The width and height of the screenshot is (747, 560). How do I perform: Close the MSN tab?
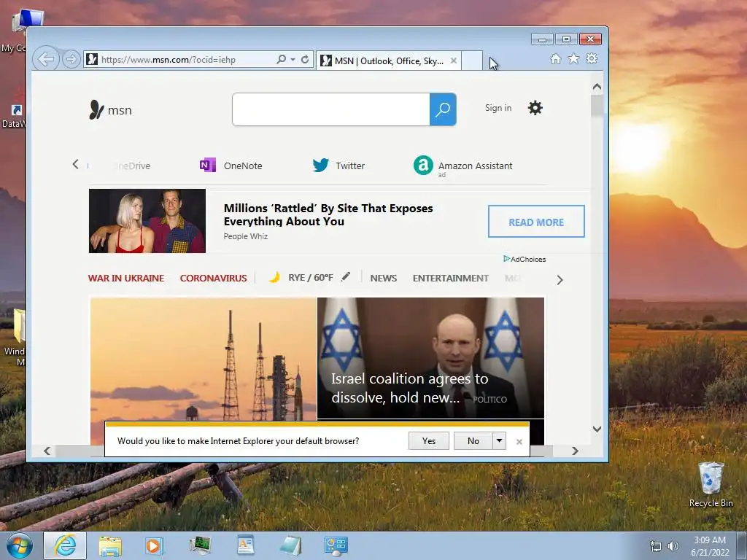[x=454, y=61]
